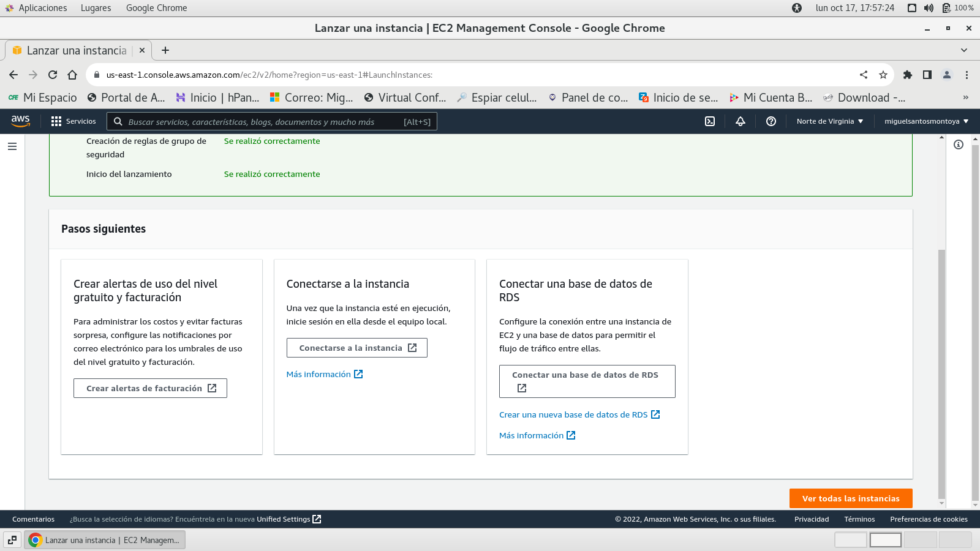Expand the Norte de Virginia region dropdown

[x=830, y=121]
